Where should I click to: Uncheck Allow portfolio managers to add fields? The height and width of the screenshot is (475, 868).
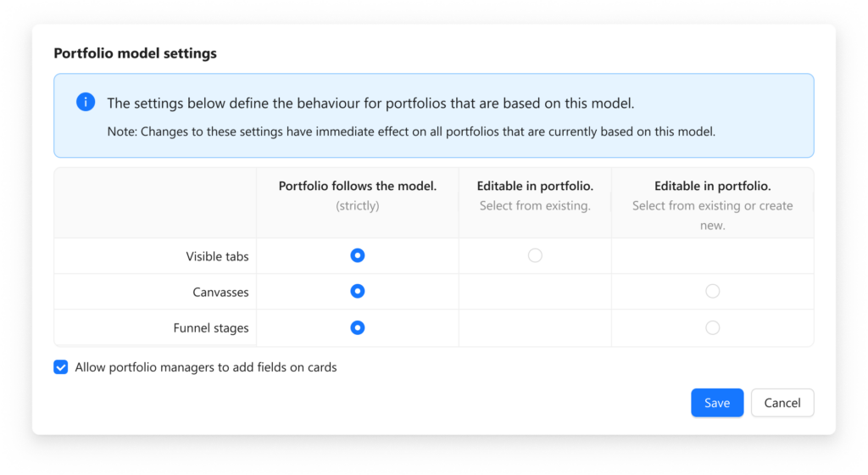[61, 367]
